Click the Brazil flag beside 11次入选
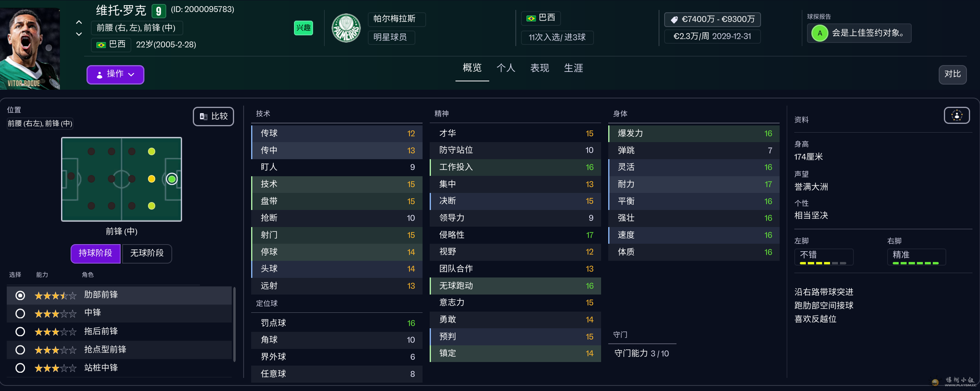Image resolution: width=980 pixels, height=391 pixels. [x=531, y=18]
